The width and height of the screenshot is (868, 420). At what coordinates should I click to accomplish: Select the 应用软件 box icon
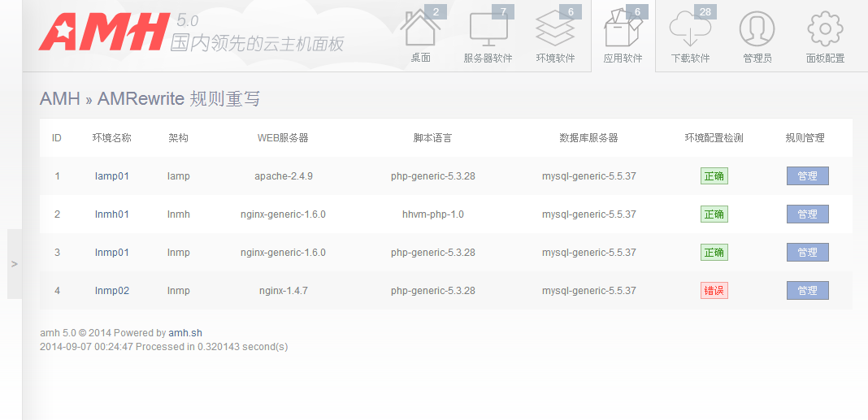[x=623, y=32]
